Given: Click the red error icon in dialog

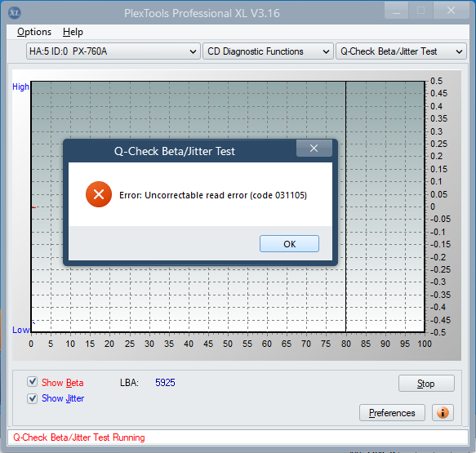Looking at the screenshot, I should click(x=99, y=194).
